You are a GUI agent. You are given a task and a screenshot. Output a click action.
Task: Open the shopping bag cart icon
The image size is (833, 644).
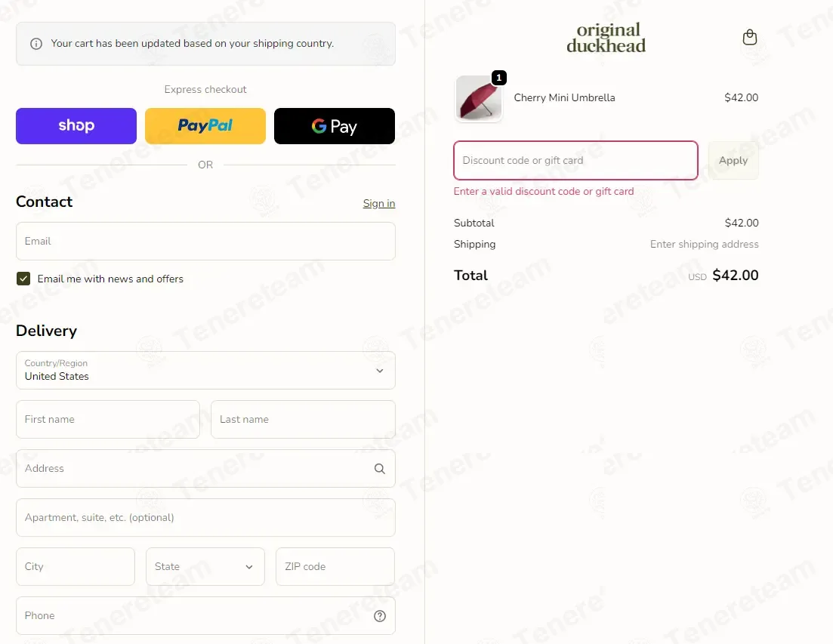pos(749,37)
